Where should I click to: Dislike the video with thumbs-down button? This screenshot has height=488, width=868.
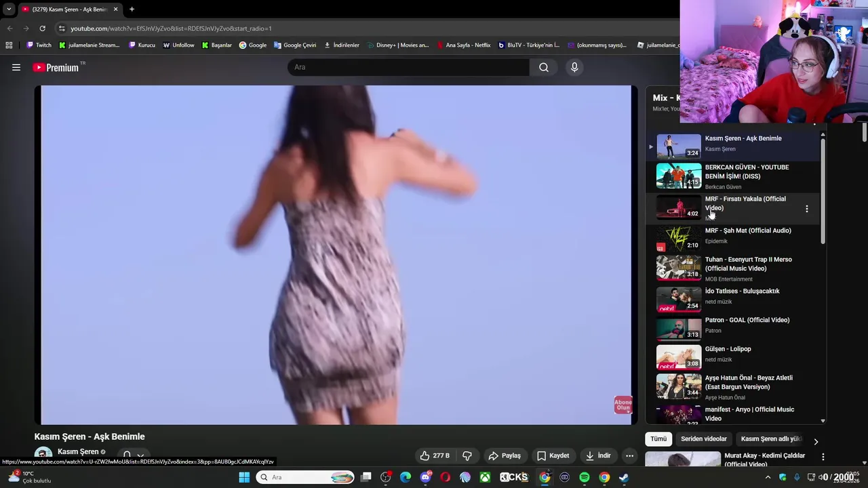[x=467, y=455]
